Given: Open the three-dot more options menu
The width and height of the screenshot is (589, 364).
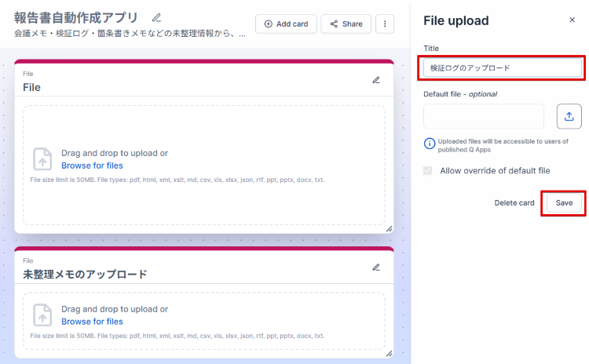Looking at the screenshot, I should click(x=385, y=24).
